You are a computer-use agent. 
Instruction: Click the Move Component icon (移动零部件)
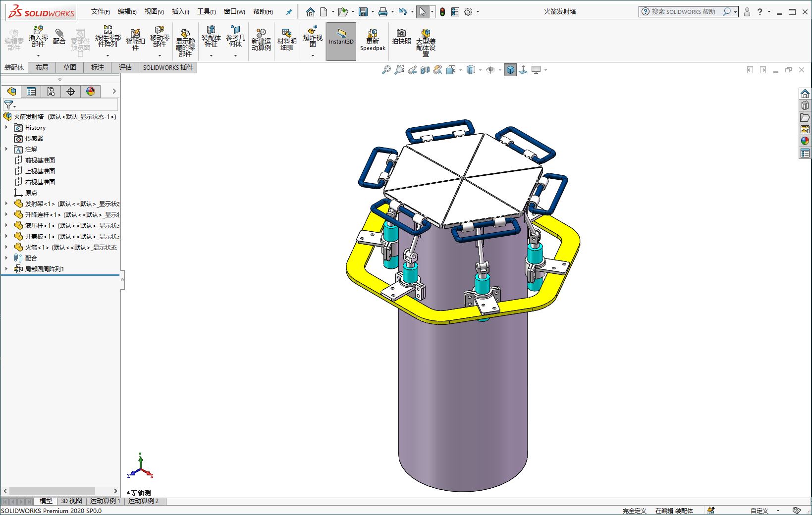coord(159,38)
